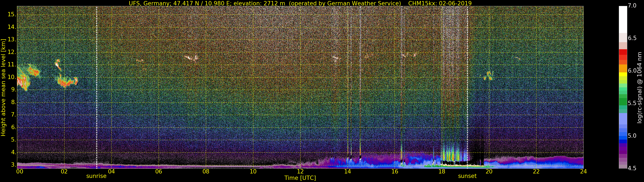
Task: Click the x-axis tick label '18'
Action: pos(442,171)
